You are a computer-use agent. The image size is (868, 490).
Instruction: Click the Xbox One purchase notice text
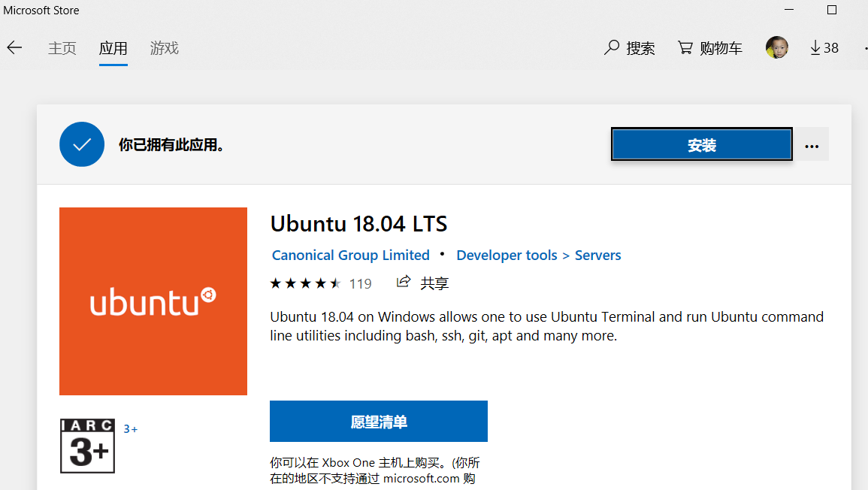pos(375,470)
